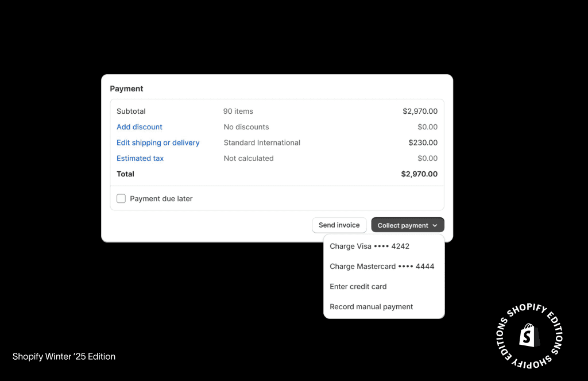Image resolution: width=588 pixels, height=381 pixels.
Task: Click the bold Total row label
Action: [125, 174]
